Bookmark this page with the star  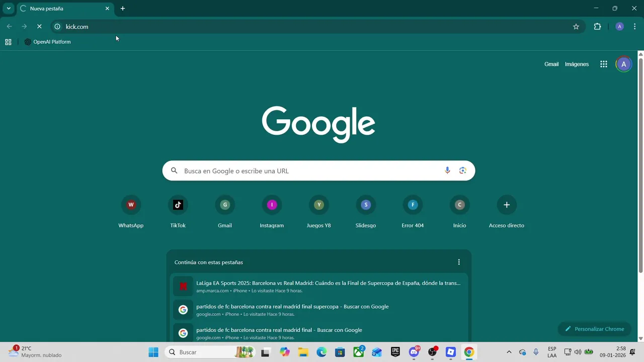[576, 27]
